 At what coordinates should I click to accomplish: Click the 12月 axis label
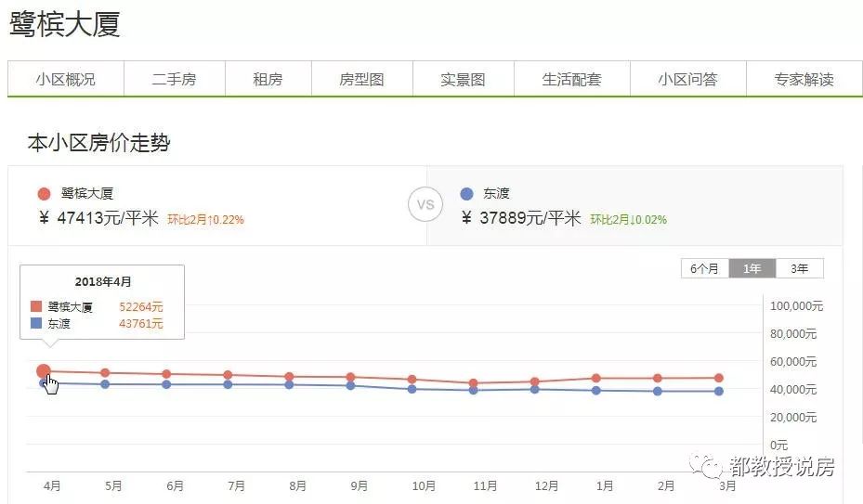[x=546, y=485]
